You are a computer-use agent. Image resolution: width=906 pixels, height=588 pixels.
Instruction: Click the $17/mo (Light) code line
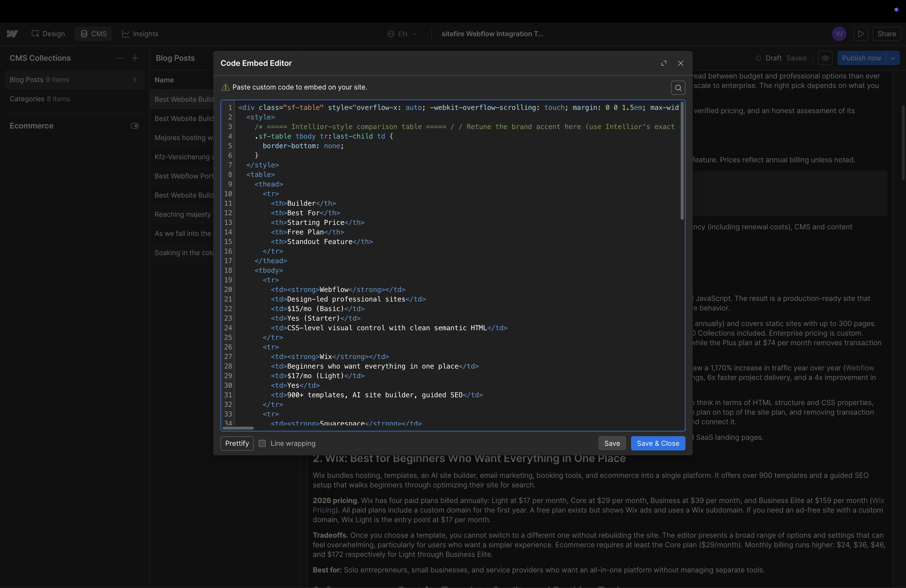point(318,376)
